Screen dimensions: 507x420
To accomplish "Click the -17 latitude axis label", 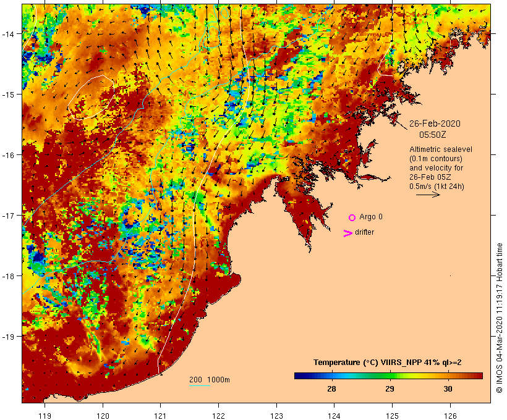I will point(8,215).
